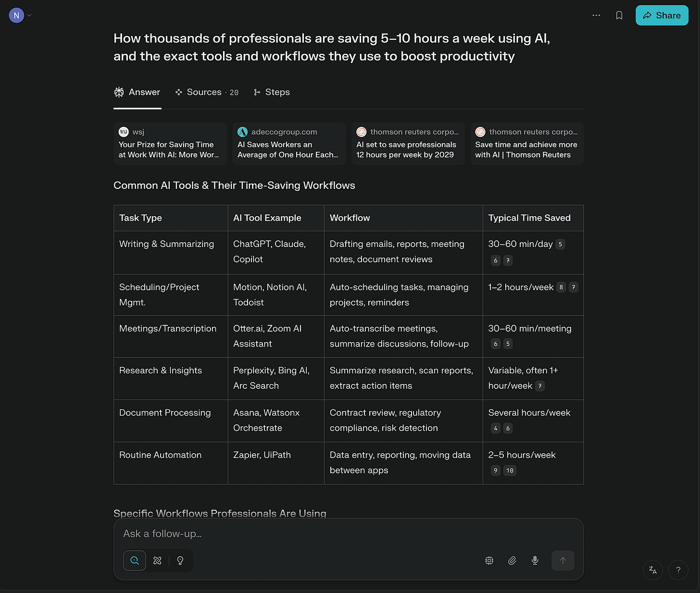Click citation 5 in Writing & Summarizing row
700x593 pixels.
tap(560, 244)
